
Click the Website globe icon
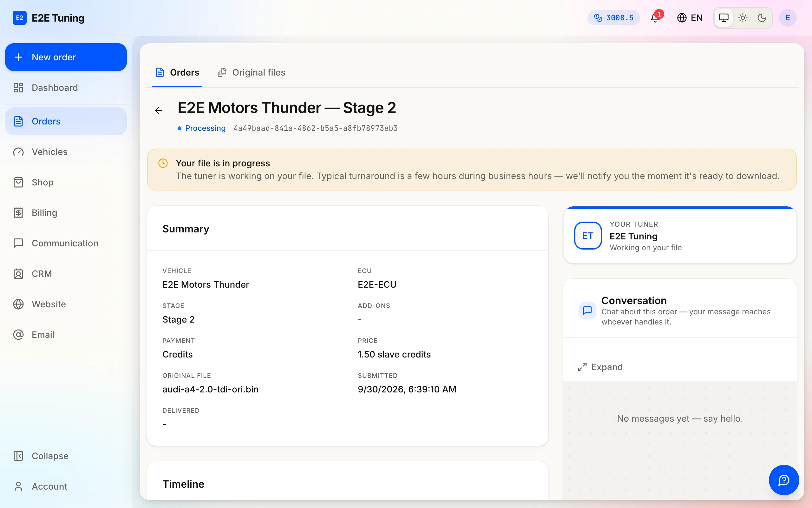pos(18,304)
